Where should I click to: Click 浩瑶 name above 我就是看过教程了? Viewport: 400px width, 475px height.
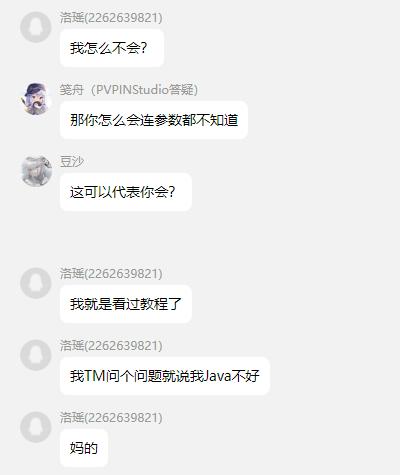coord(111,274)
